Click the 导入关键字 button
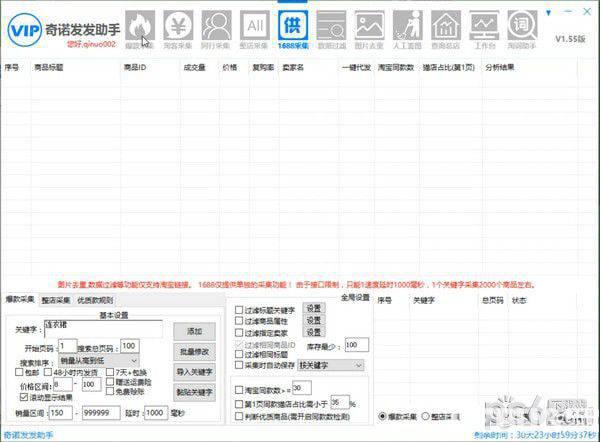Screen dimensions: 600x442 [x=194, y=372]
